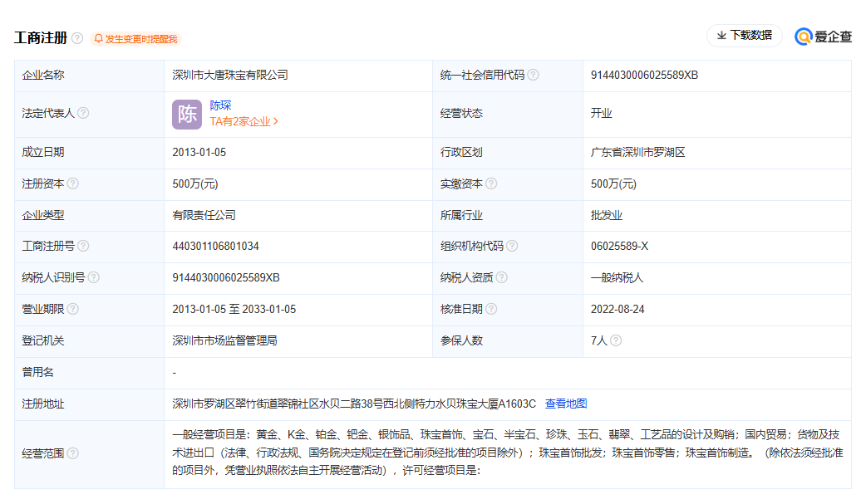Viewport: 861px width, 504px height.
Task: Click help icon beside 注册资本
Action: coord(72,183)
